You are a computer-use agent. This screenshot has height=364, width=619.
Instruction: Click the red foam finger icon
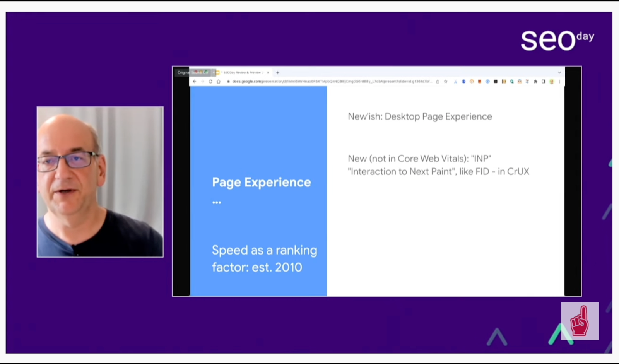(580, 321)
